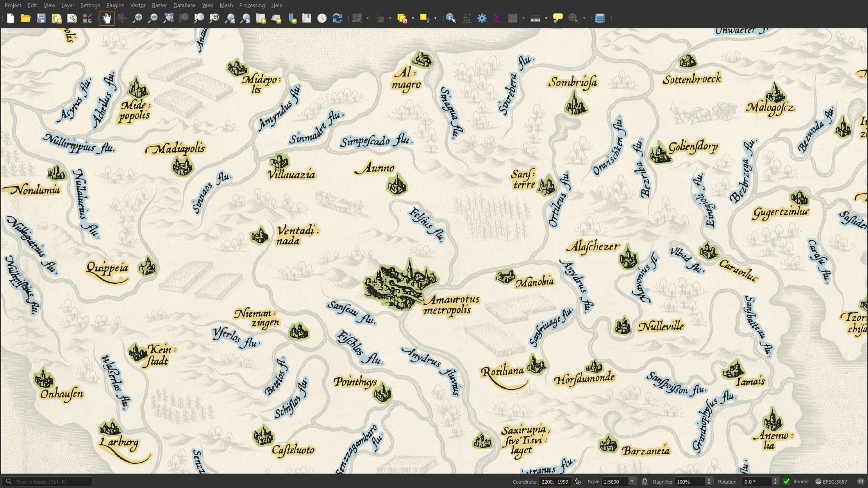868x488 pixels.
Task: Click the Zoom to Layer icon
Action: 199,18
